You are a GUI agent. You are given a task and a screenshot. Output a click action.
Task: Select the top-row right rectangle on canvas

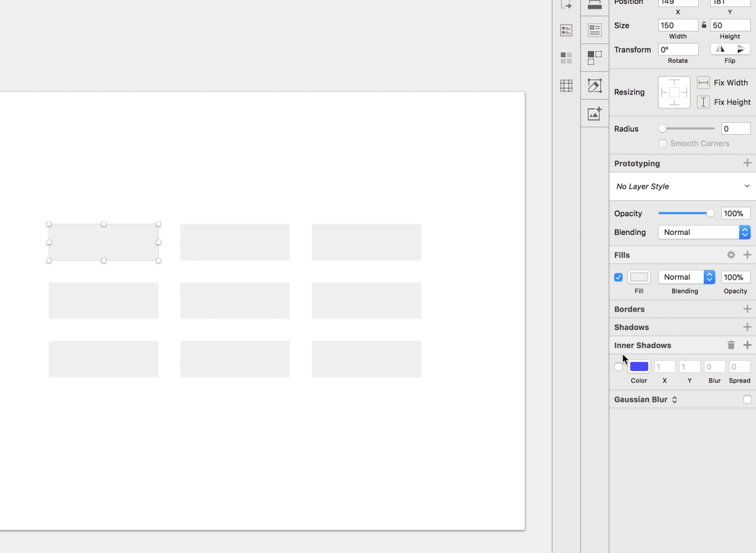coord(367,242)
